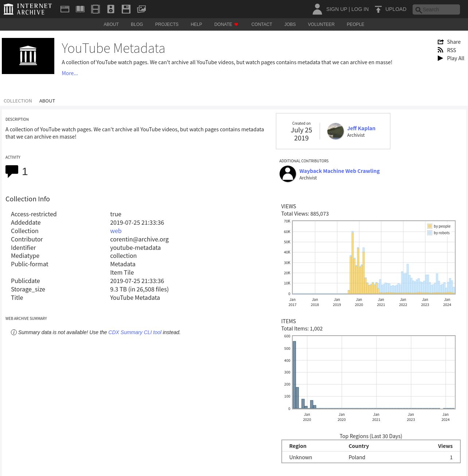468x476 pixels.
Task: Open the JOBS menu item
Action: click(290, 24)
